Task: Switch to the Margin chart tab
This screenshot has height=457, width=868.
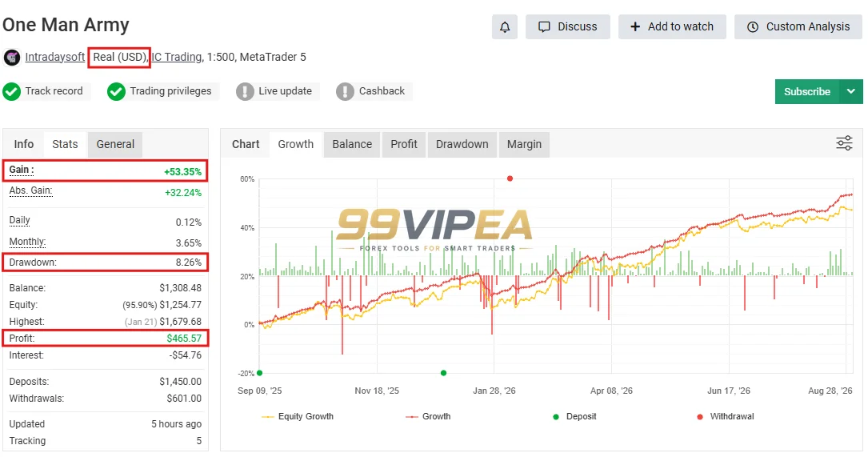Action: (x=524, y=144)
